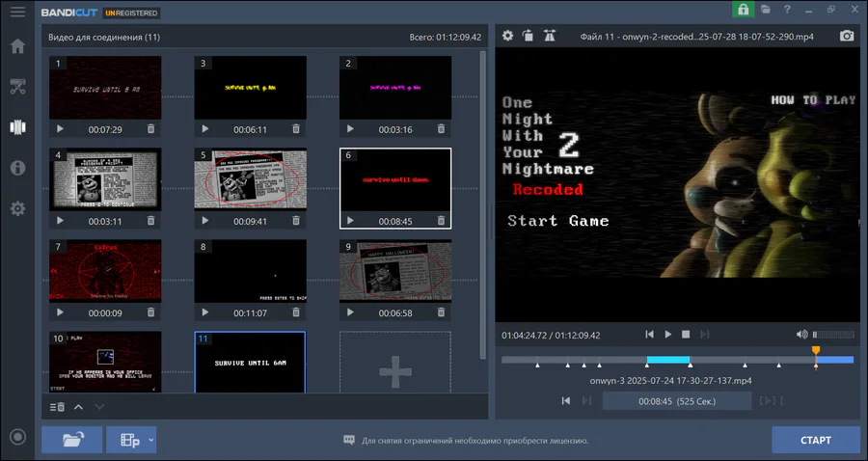This screenshot has width=868, height=461.
Task: Select thumbnail of clip 5 newspaper
Action: [250, 179]
